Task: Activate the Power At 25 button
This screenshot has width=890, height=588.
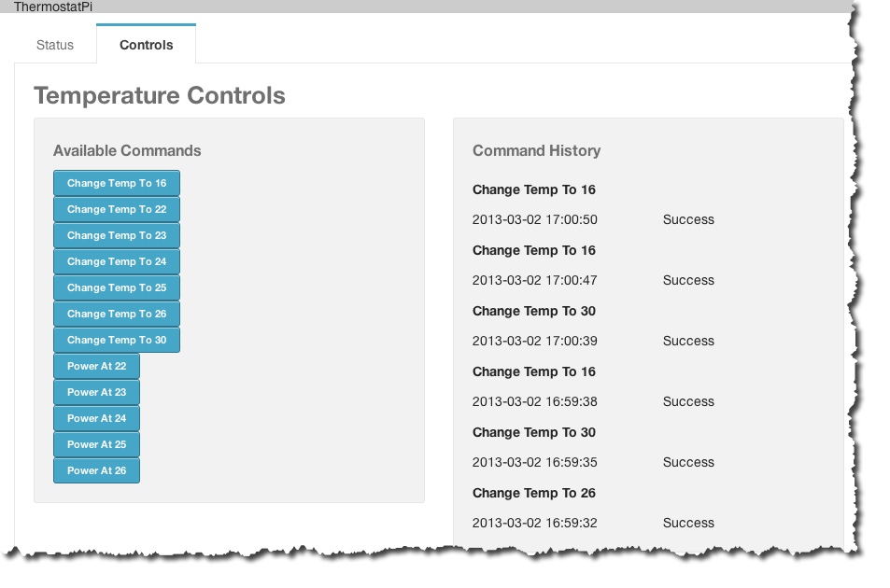Action: (96, 445)
